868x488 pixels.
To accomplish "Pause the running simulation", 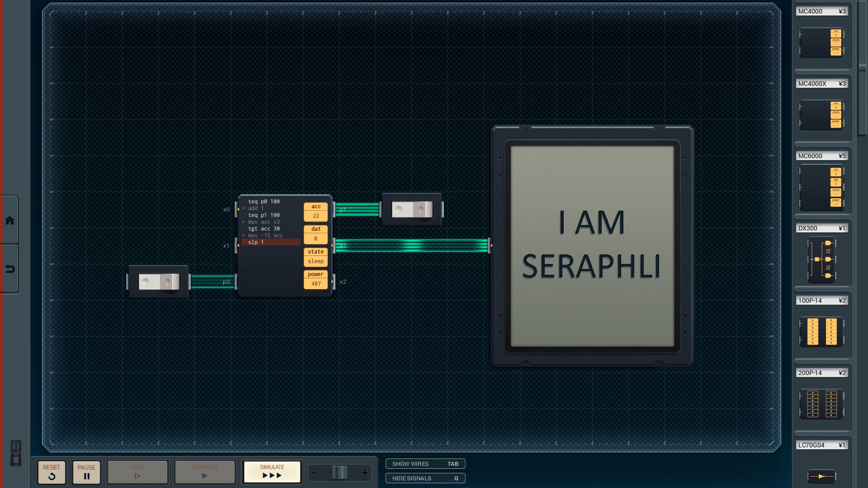I will coord(86,472).
